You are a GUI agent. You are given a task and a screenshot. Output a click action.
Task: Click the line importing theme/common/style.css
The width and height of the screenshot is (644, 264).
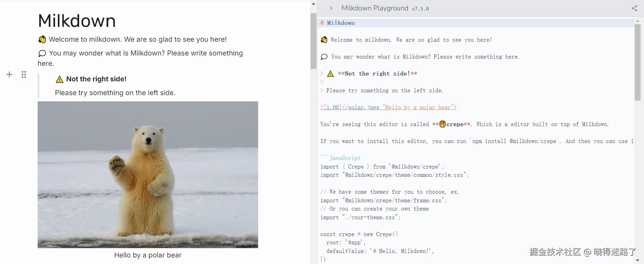[394, 175]
